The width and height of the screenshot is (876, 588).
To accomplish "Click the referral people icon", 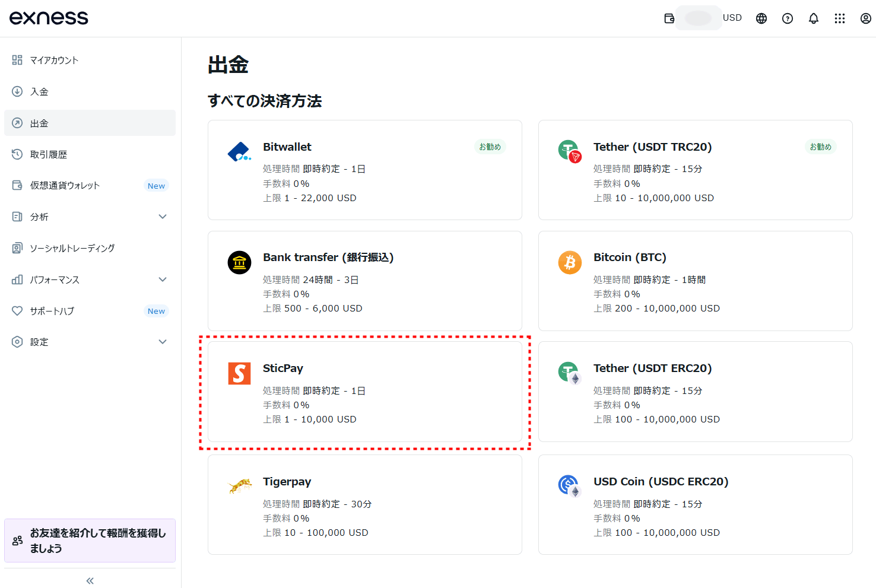I will [x=17, y=541].
